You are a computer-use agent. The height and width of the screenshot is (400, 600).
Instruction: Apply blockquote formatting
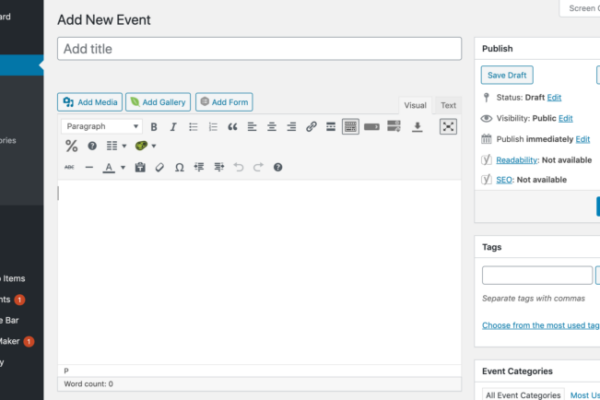tap(232, 127)
